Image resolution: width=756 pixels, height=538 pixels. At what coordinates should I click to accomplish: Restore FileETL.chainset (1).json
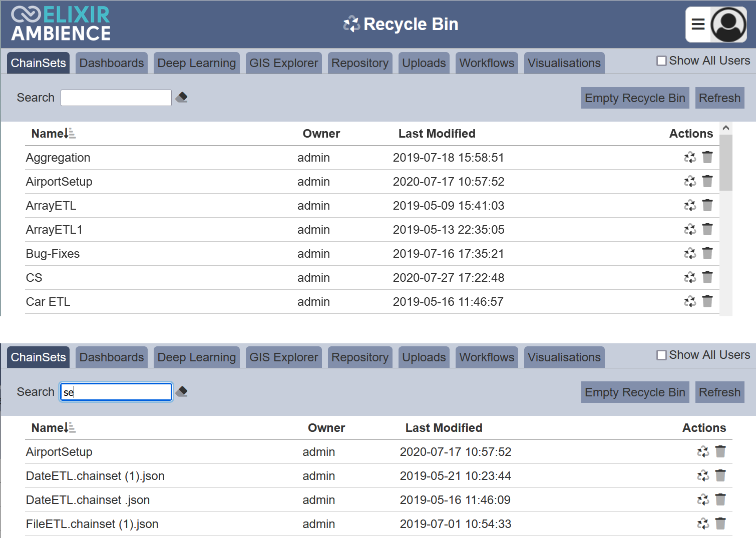[x=703, y=524]
